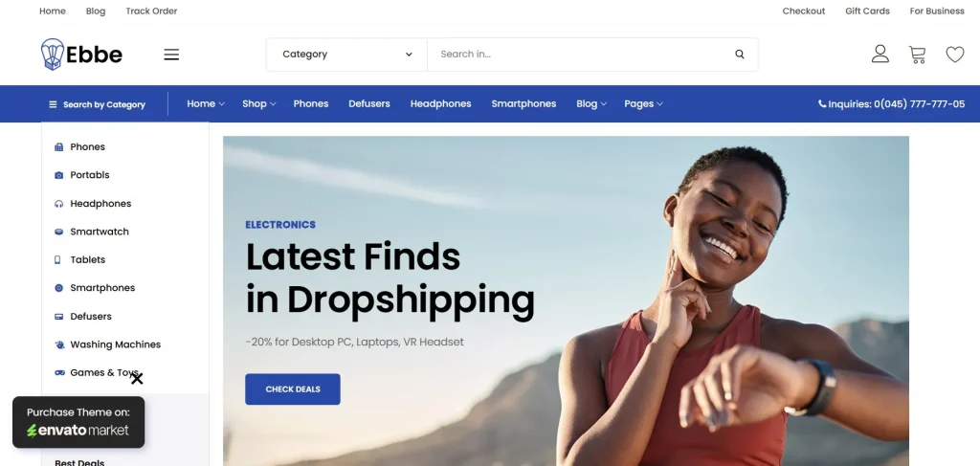The width and height of the screenshot is (980, 466).
Task: Click the search magnifier icon
Action: [x=740, y=55]
